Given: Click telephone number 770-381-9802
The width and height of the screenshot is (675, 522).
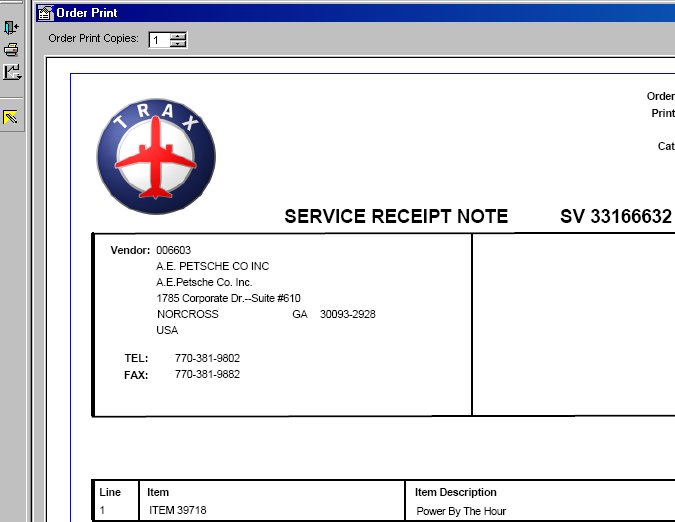Looking at the screenshot, I should coord(207,358).
